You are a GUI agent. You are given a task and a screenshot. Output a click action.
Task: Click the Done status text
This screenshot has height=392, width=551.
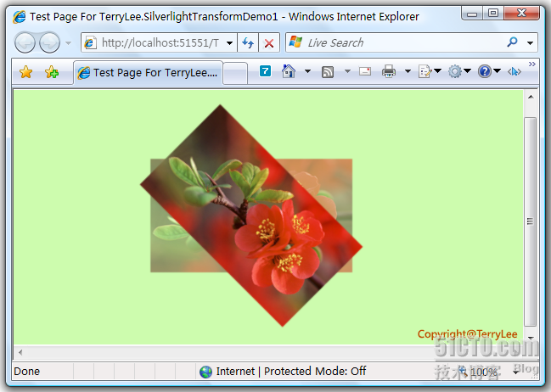26,372
